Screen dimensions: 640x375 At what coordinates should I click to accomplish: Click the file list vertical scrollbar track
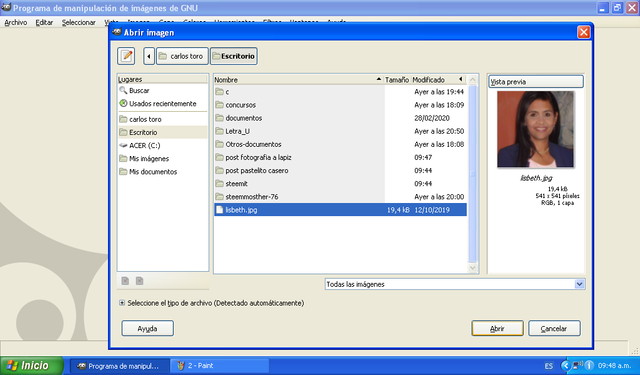(473, 174)
